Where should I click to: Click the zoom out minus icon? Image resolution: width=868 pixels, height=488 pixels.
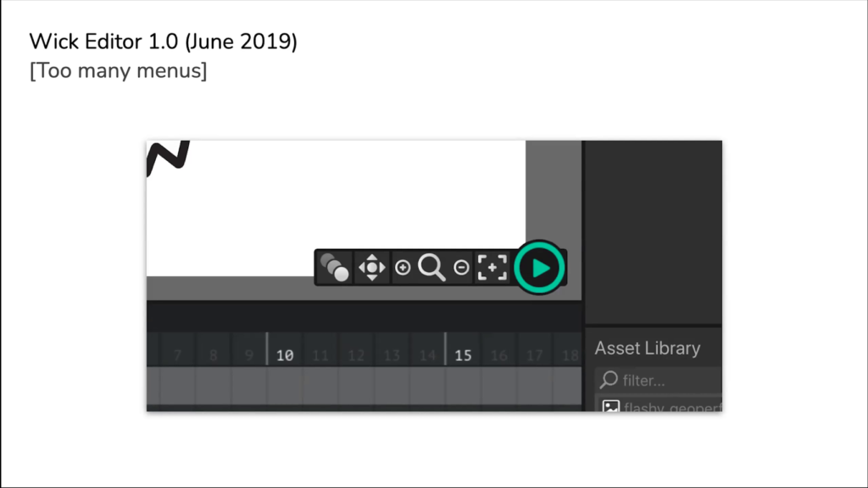click(x=461, y=268)
